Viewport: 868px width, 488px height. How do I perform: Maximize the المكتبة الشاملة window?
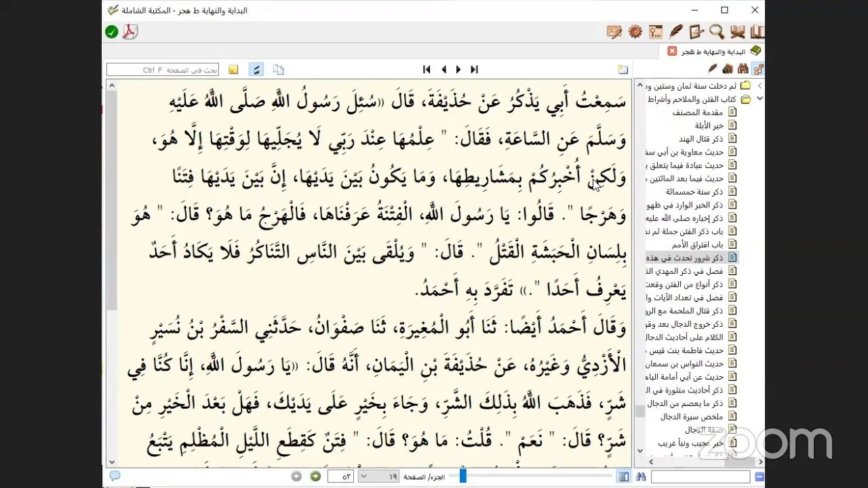pos(724,10)
